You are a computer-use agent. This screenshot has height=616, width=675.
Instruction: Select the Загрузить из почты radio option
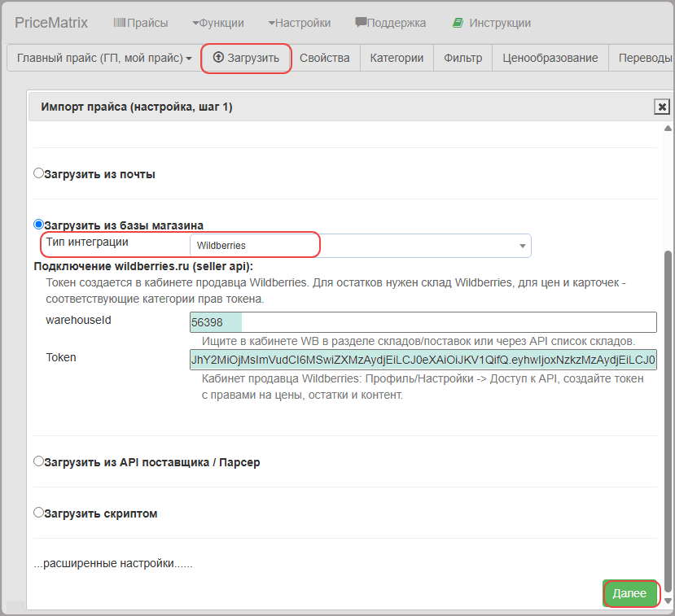39,173
